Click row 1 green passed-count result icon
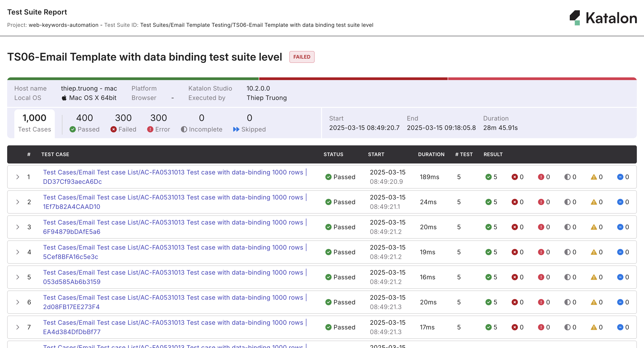Viewport: 644px width, 348px height. pyautogui.click(x=489, y=177)
